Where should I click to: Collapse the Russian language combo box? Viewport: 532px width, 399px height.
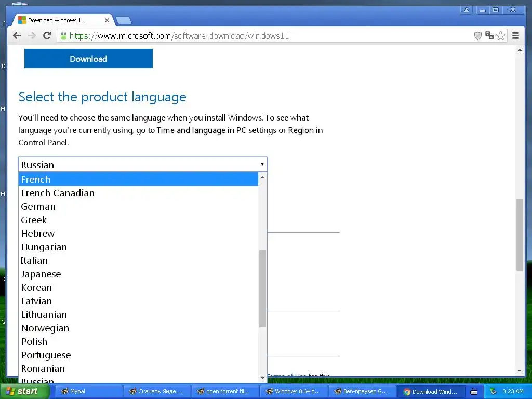point(143,165)
